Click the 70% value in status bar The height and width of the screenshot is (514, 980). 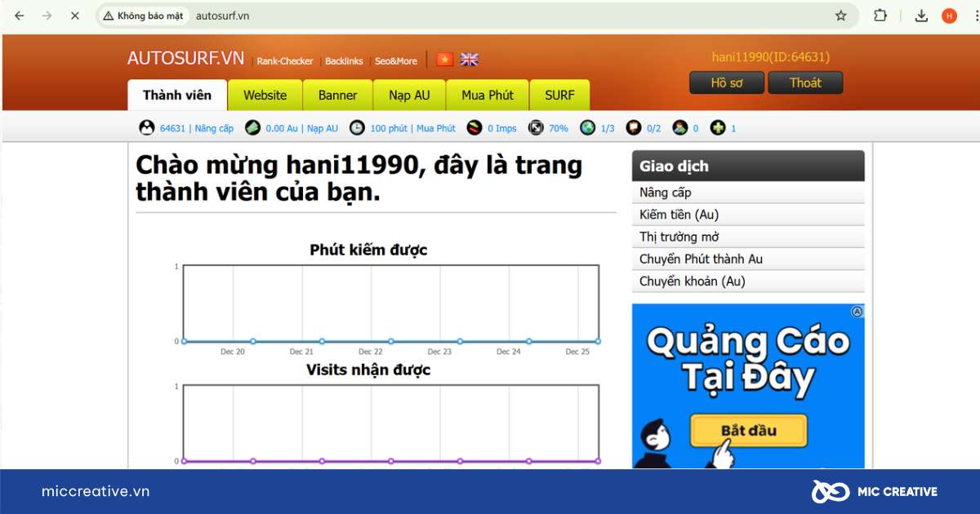click(x=559, y=128)
